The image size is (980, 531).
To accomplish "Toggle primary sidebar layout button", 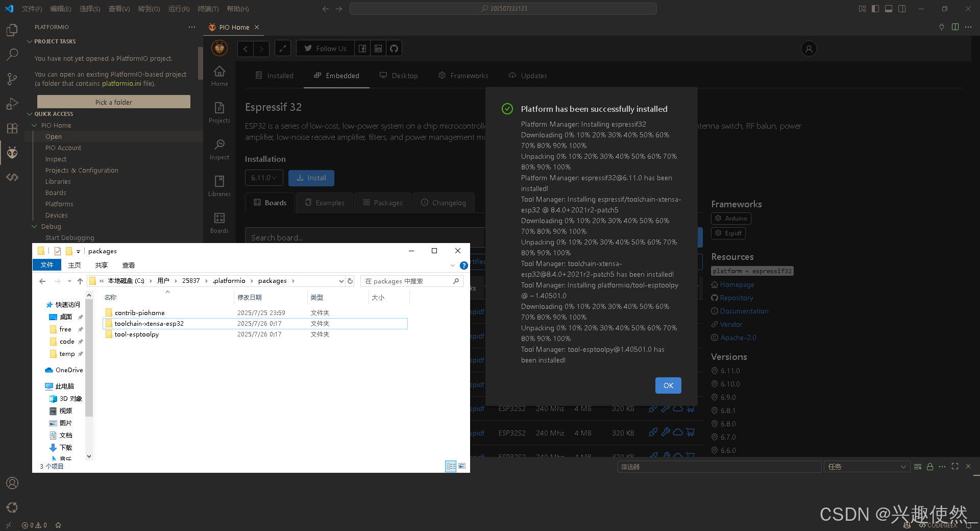I will (x=875, y=9).
